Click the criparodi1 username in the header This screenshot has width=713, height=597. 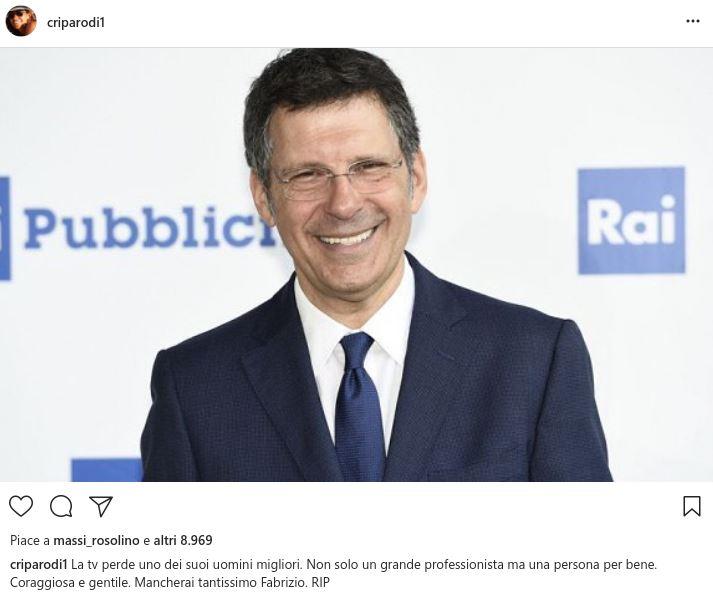pyautogui.click(x=76, y=22)
